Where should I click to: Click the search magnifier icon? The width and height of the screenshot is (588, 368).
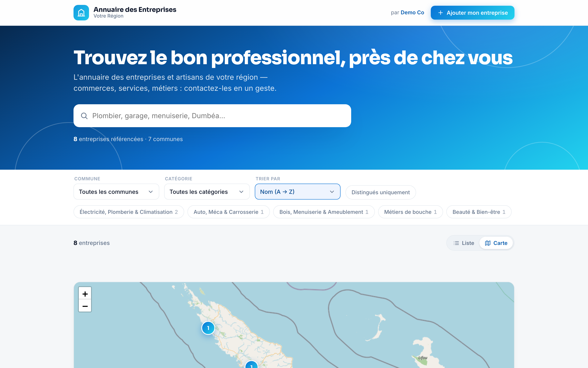(84, 116)
